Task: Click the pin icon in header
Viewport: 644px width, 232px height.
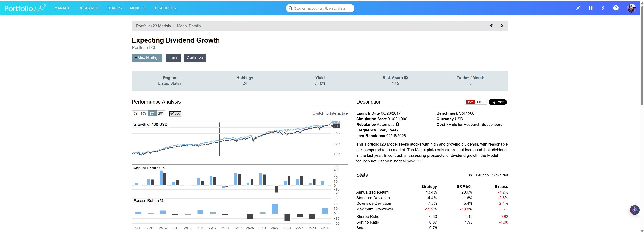Action: (x=578, y=8)
